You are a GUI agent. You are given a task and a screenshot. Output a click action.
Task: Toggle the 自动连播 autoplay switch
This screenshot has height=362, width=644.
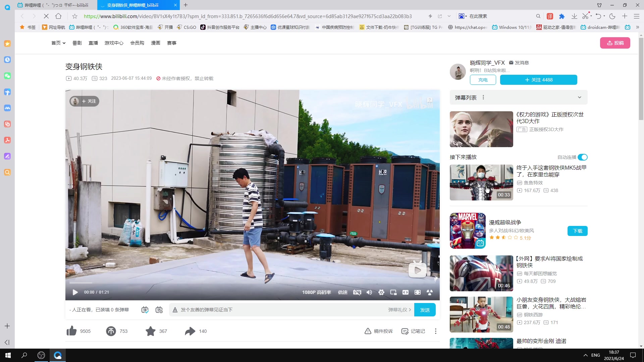[583, 157]
